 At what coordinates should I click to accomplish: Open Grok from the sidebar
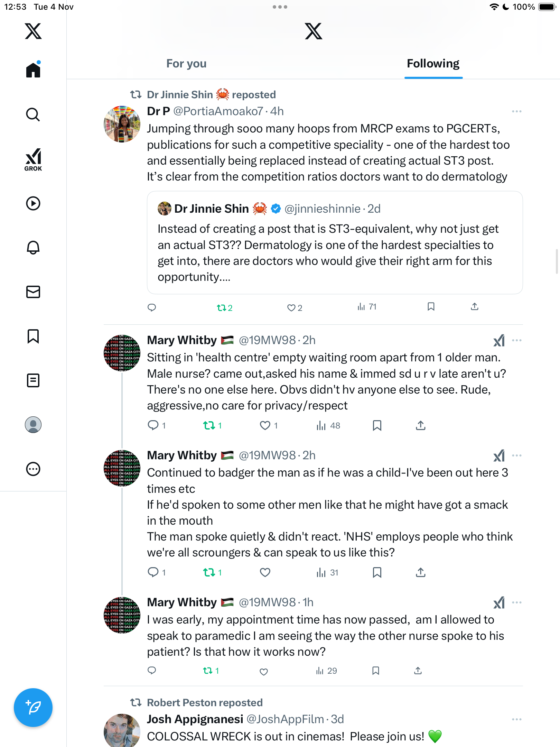pos(33,160)
